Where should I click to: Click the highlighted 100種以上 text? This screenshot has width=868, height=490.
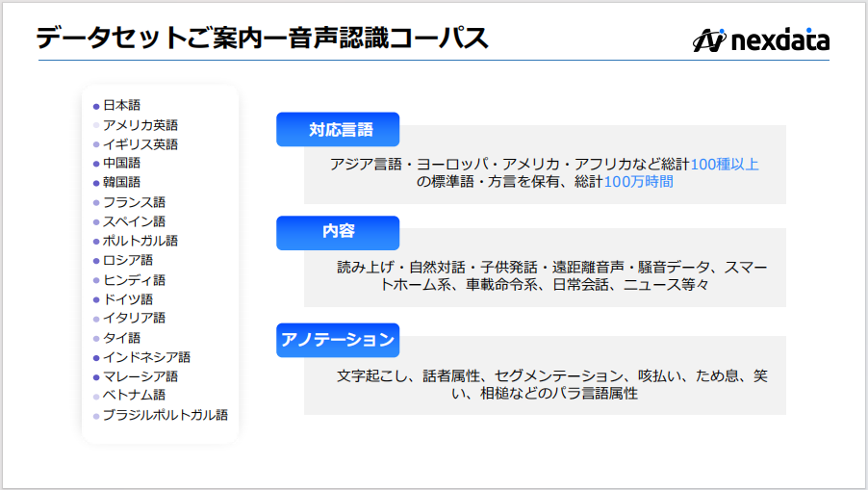click(725, 164)
